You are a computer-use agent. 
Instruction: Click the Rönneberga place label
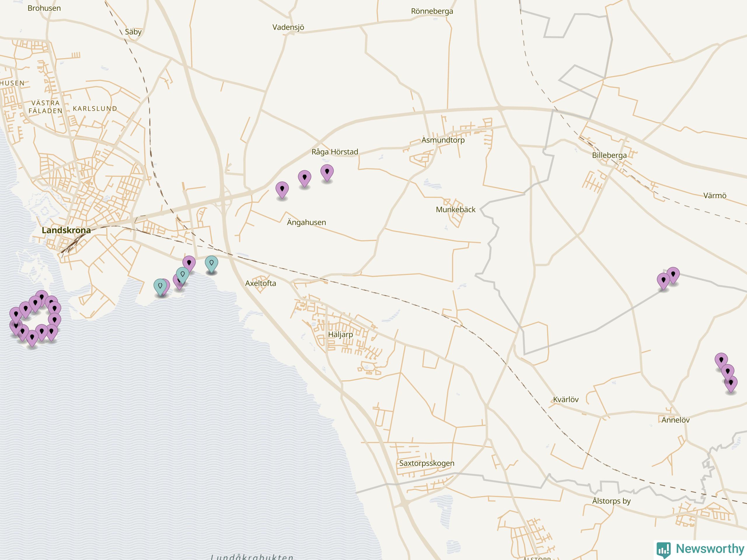pyautogui.click(x=432, y=11)
